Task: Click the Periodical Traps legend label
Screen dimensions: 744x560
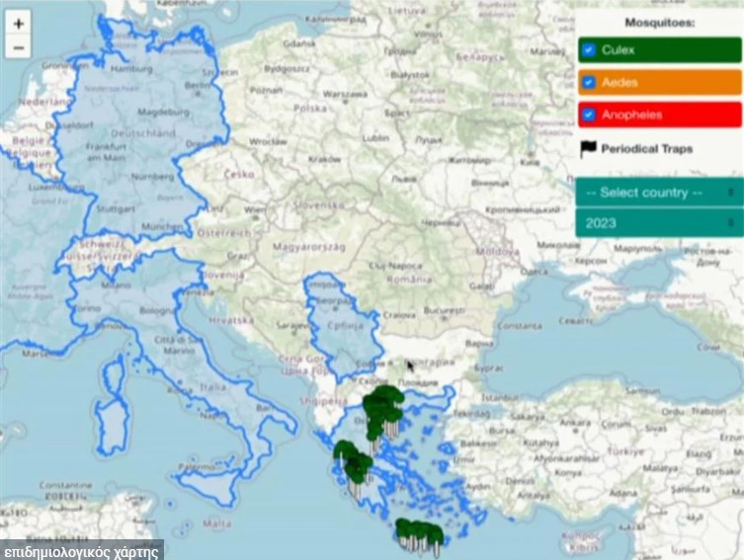Action: tap(647, 149)
